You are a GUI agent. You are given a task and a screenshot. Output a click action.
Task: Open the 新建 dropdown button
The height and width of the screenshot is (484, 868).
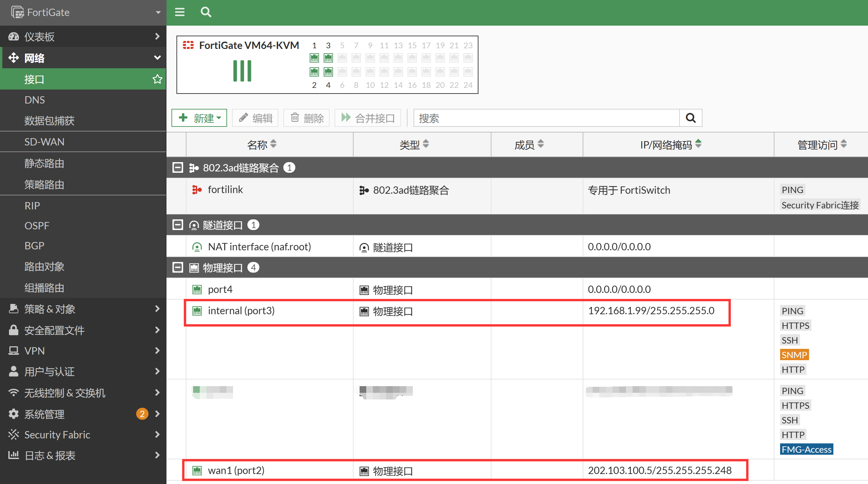tap(199, 118)
